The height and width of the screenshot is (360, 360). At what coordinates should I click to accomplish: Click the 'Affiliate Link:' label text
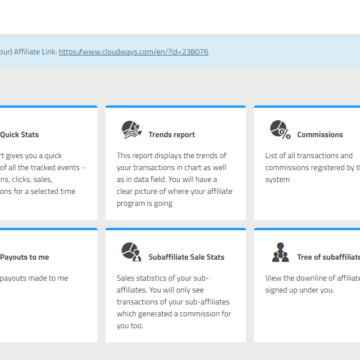(35, 52)
